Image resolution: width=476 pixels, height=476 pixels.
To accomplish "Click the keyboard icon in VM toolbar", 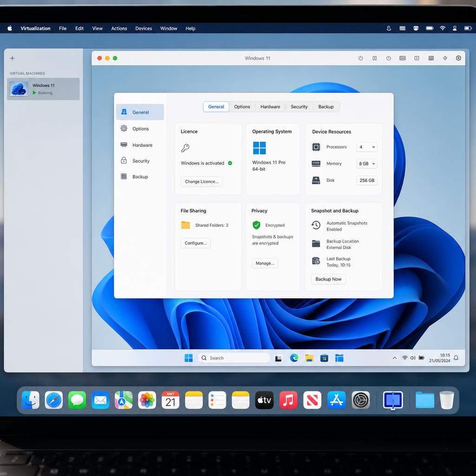I will coord(403,58).
